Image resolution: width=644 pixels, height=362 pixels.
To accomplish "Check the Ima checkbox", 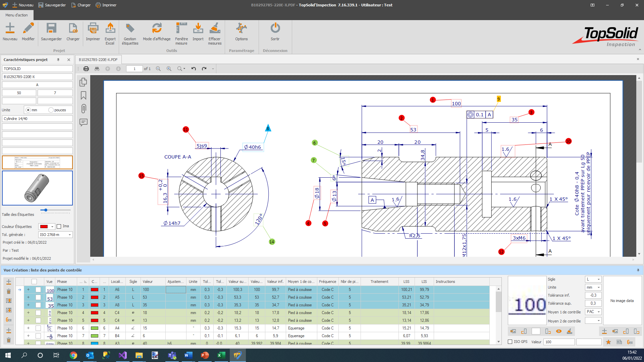I will click(59, 226).
